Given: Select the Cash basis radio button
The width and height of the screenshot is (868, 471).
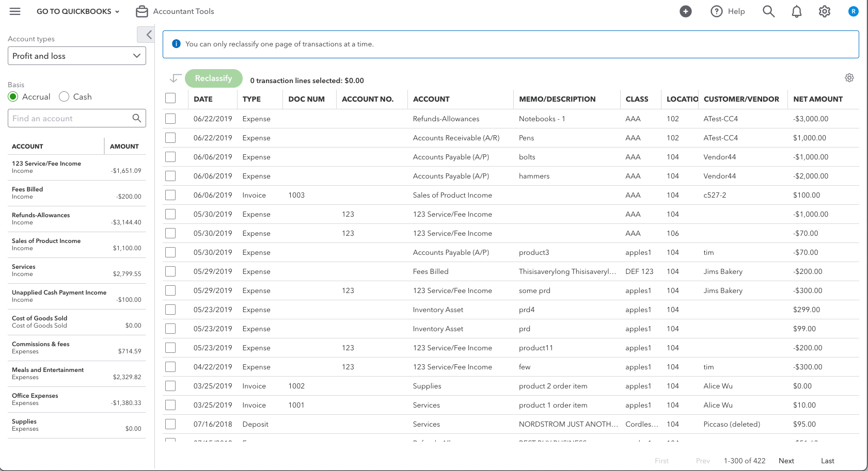Looking at the screenshot, I should click(x=64, y=96).
